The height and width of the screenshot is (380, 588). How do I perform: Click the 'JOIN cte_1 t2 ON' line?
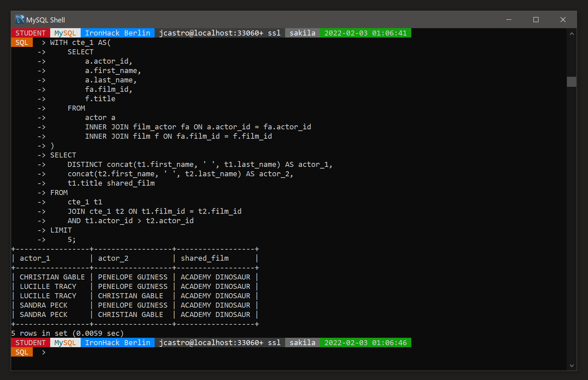click(155, 211)
